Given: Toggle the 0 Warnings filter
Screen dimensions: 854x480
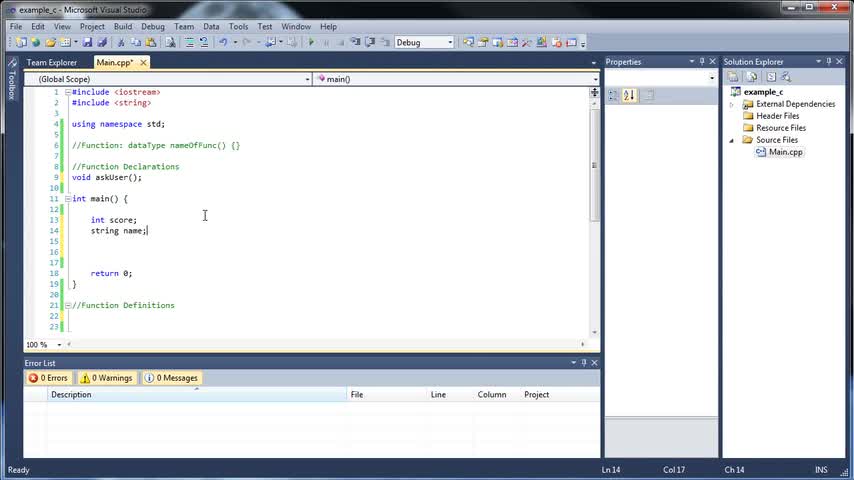Looking at the screenshot, I should pyautogui.click(x=107, y=378).
